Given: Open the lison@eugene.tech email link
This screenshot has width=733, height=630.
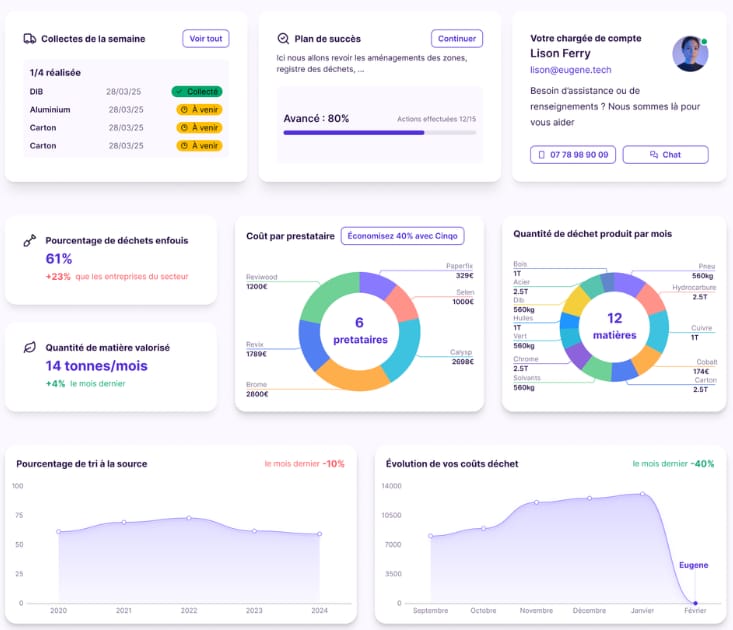Looking at the screenshot, I should click(570, 70).
